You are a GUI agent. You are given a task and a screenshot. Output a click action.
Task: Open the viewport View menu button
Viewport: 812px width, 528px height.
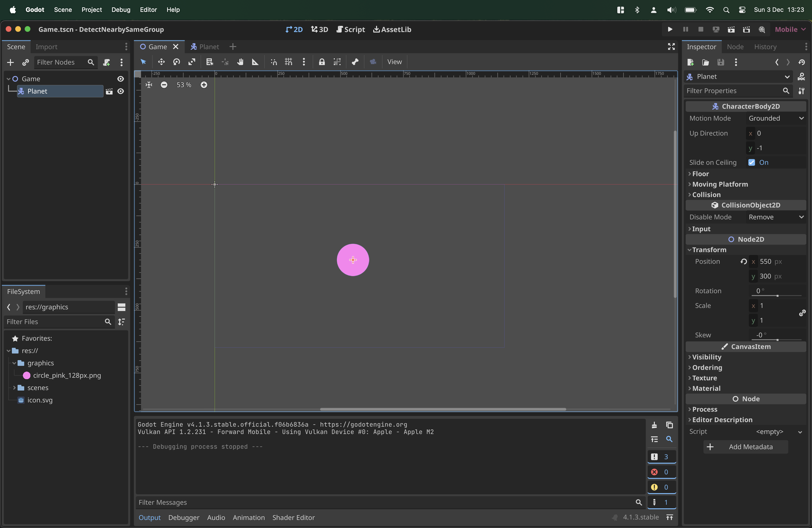click(x=394, y=62)
